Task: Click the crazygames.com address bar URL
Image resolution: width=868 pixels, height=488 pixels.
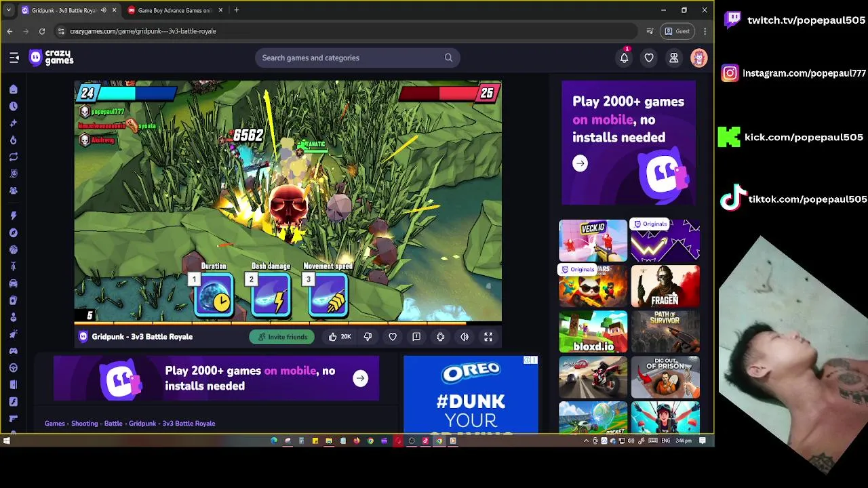Action: point(143,31)
